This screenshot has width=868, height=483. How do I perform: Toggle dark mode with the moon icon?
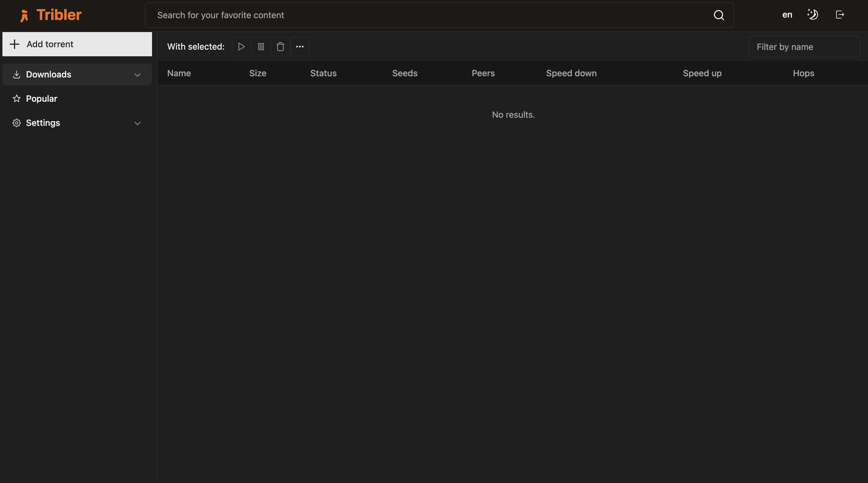point(812,14)
